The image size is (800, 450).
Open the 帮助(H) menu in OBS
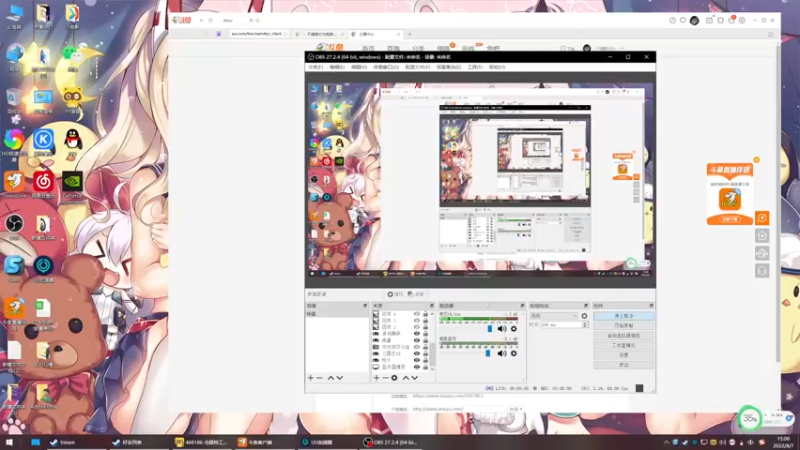pyautogui.click(x=497, y=67)
